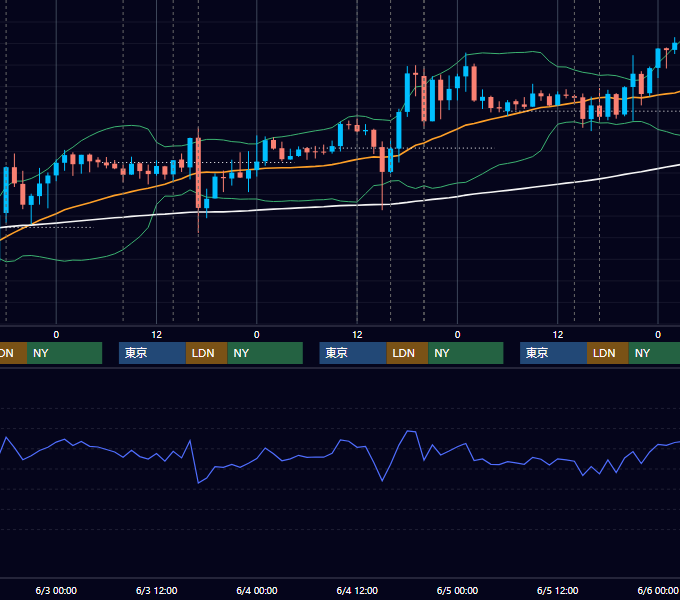680x600 pixels.
Task: Select the LDN session block on 6/4
Action: click(407, 353)
